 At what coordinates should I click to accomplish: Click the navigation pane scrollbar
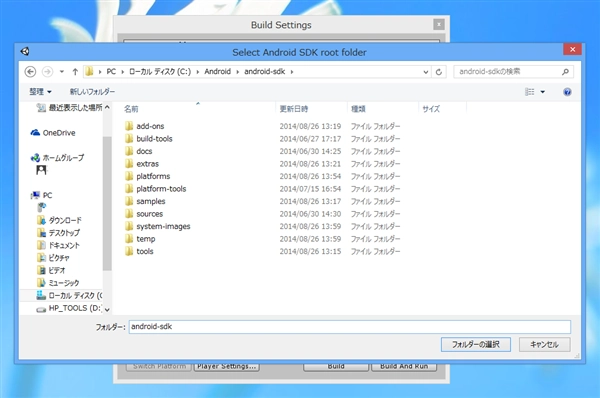click(107, 203)
